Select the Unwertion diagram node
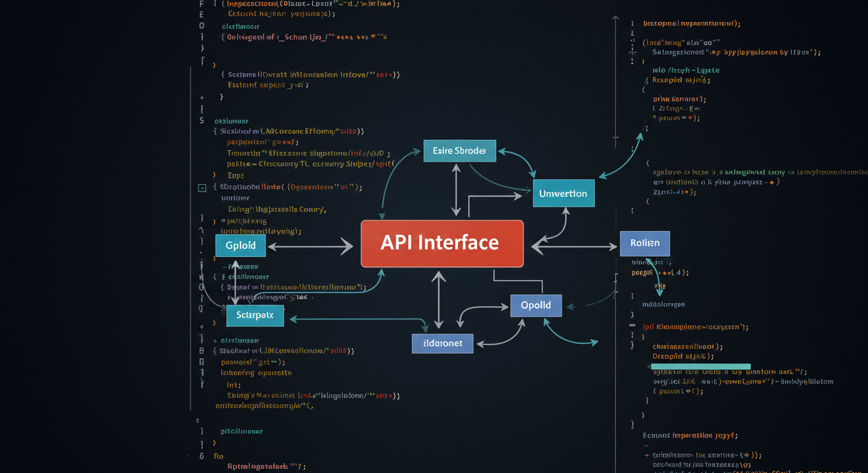This screenshot has height=473, width=868. [563, 193]
